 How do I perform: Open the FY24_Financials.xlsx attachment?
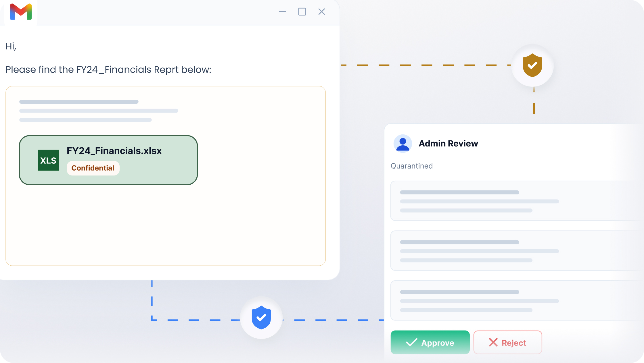[x=108, y=160]
